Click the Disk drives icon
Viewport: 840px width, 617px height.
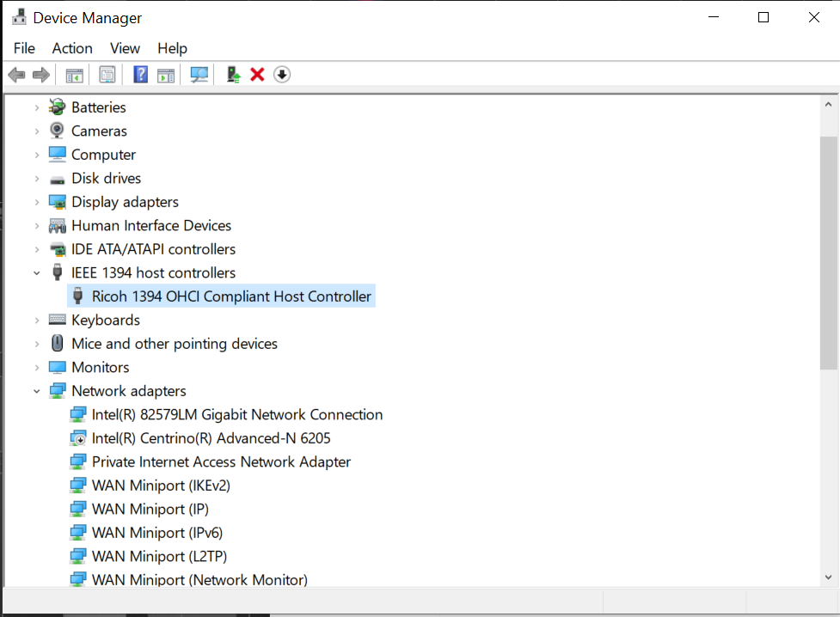tap(57, 180)
